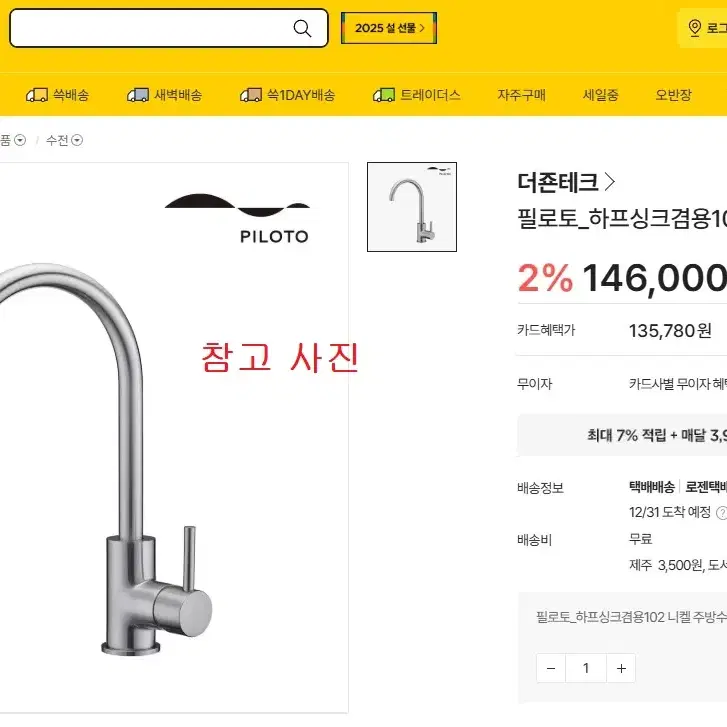727x727 pixels.
Task: Select the 새벽배송 truck icon
Action: (138, 95)
